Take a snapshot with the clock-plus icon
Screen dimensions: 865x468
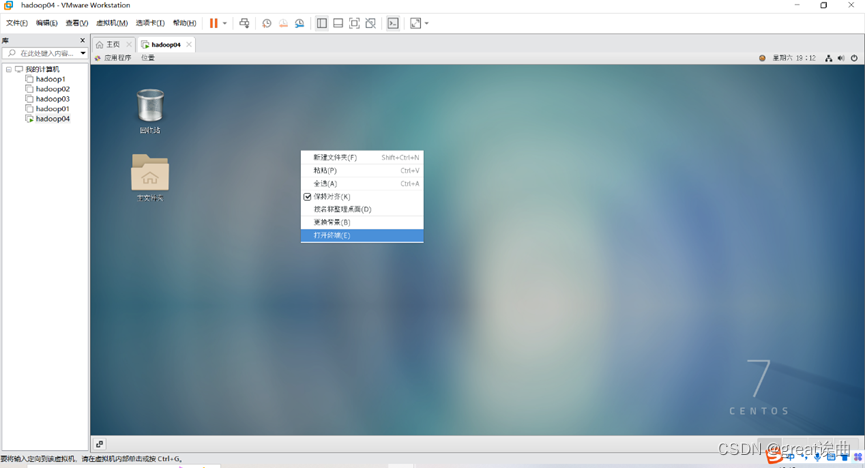coord(266,23)
